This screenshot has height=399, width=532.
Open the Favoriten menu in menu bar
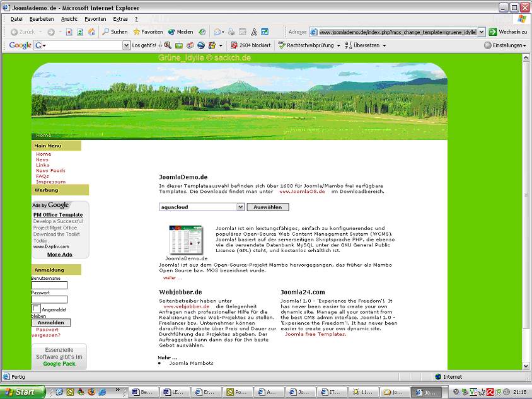pyautogui.click(x=95, y=19)
